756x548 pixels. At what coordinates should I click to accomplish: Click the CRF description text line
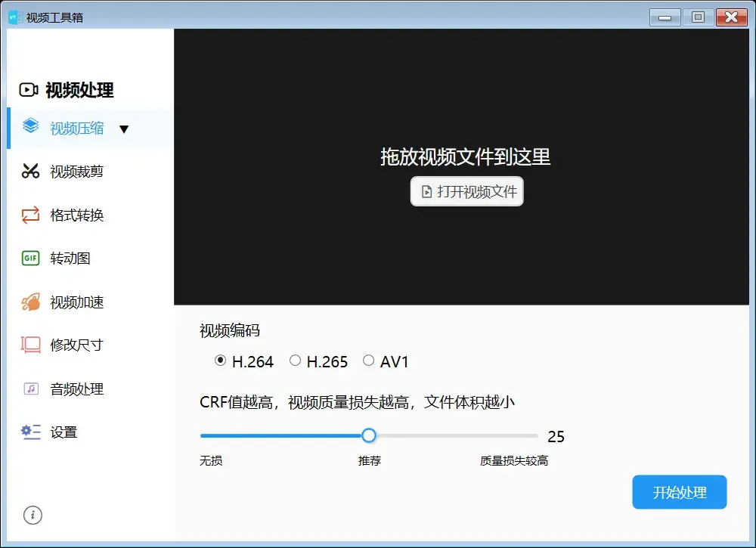[357, 402]
